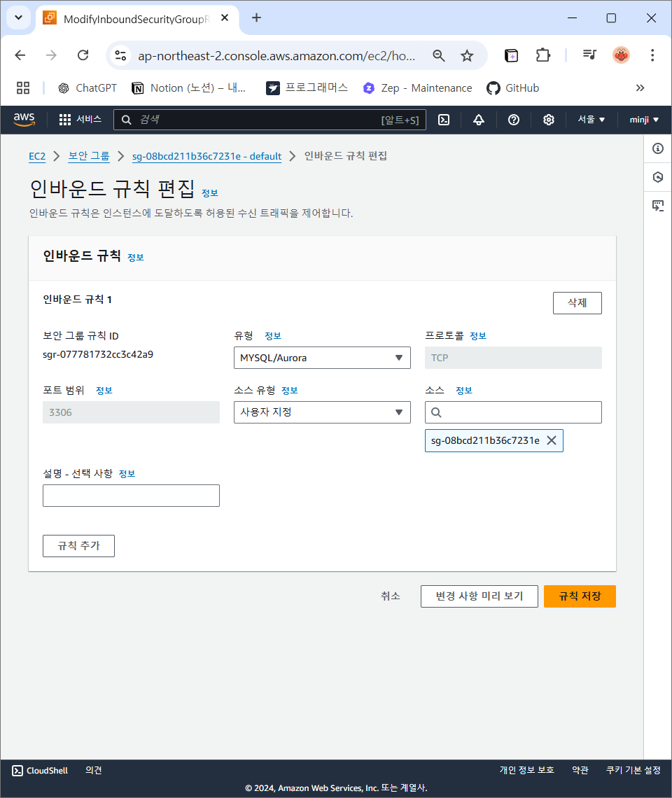
Task: Click inside the 설명 description input field
Action: point(131,496)
